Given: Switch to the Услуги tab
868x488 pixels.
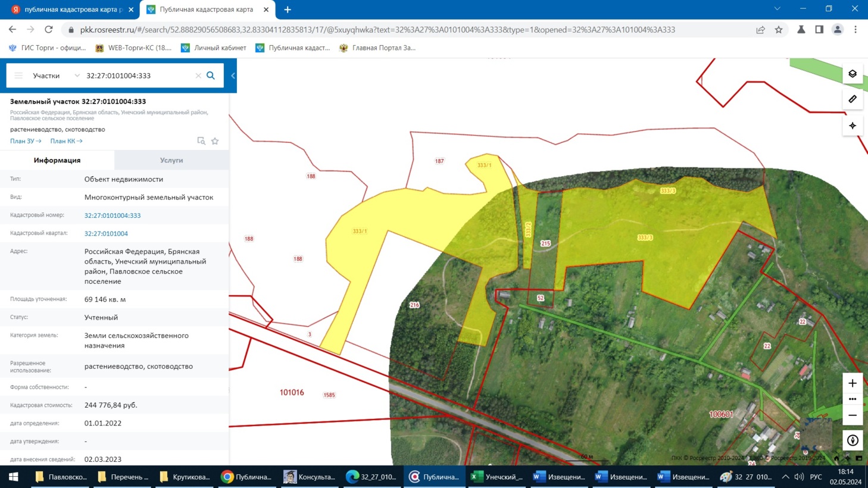Looking at the screenshot, I should [171, 160].
